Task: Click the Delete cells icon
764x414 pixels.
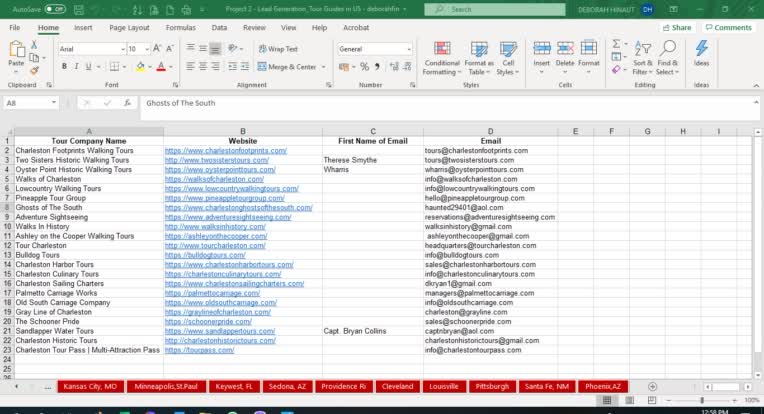Action: [x=565, y=48]
